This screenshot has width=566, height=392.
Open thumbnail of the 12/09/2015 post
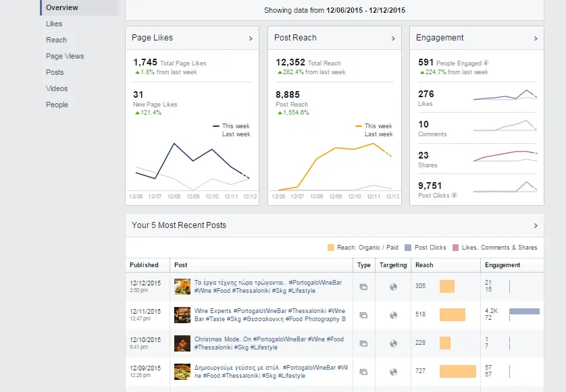pos(182,372)
